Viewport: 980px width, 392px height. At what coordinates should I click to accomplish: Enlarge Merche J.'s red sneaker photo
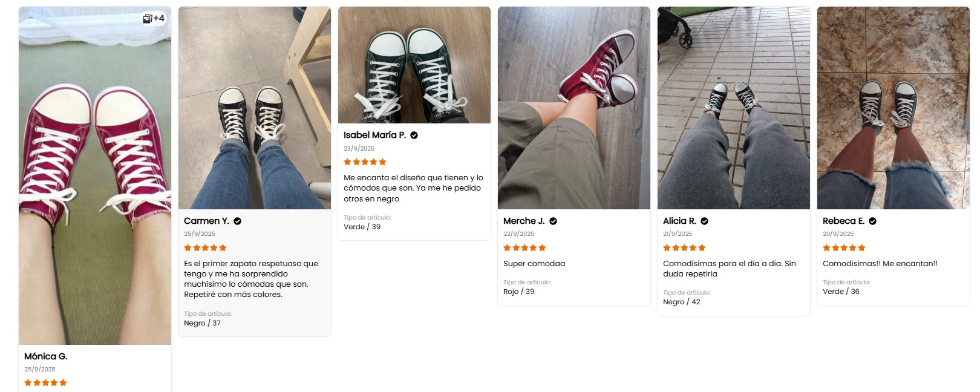(574, 109)
